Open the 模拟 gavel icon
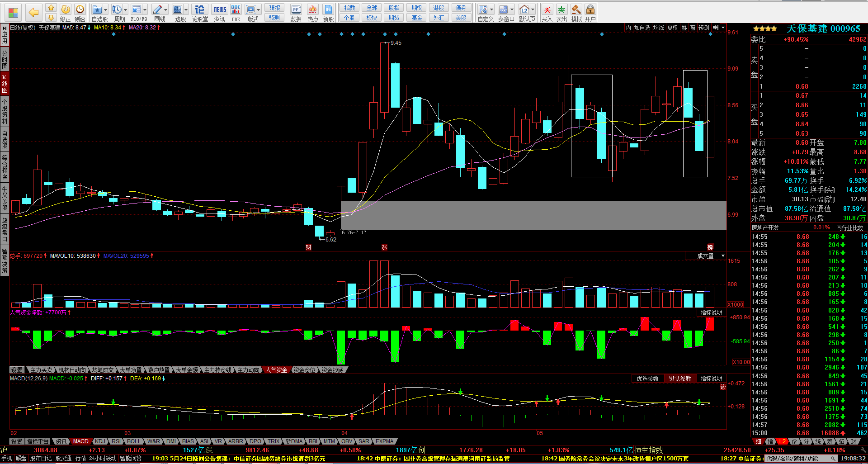 pos(576,12)
